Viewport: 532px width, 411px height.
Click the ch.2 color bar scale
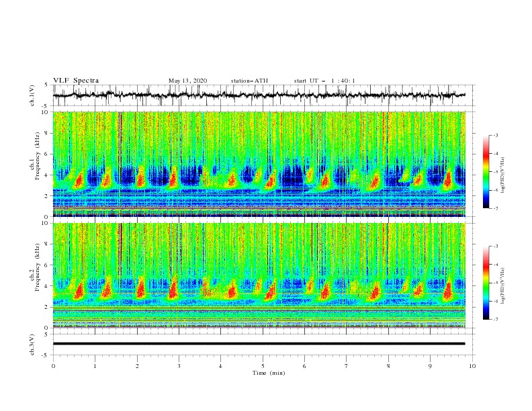click(486, 283)
